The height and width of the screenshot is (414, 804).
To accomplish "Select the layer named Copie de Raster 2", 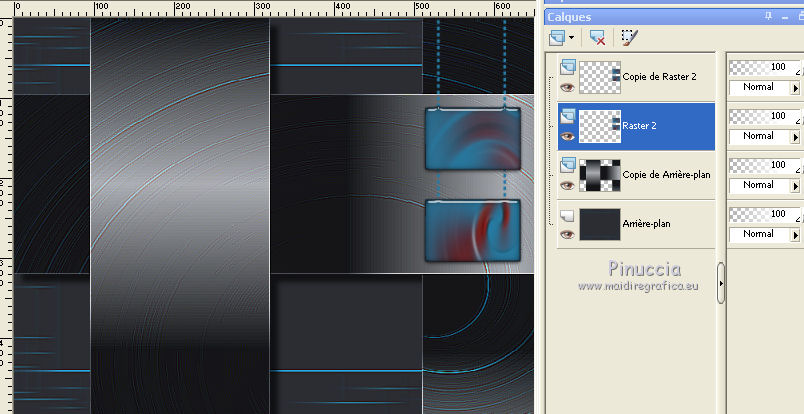I will [x=659, y=77].
